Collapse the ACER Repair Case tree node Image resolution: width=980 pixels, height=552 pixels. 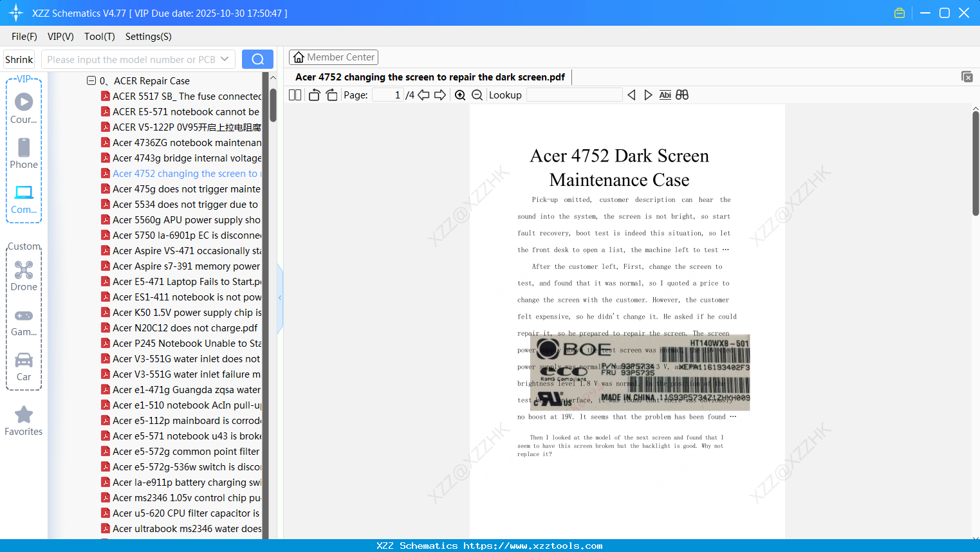pos(91,80)
